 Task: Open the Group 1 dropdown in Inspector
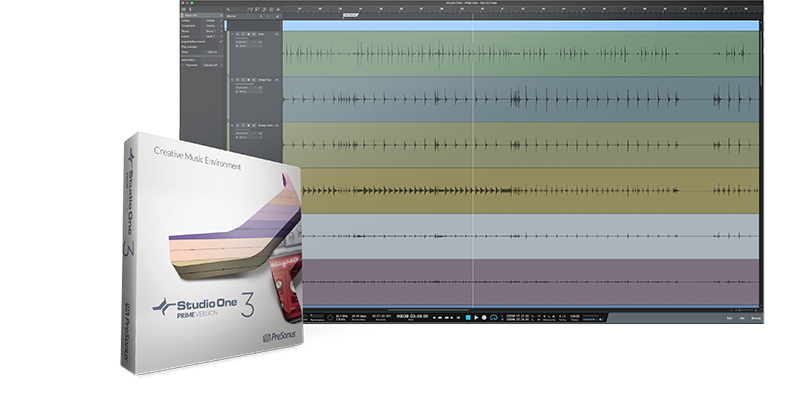212,31
